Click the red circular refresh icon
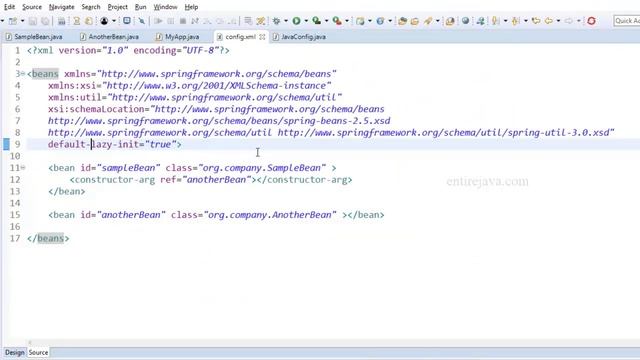Screen dimensions: 640x360 click(x=591, y=21)
